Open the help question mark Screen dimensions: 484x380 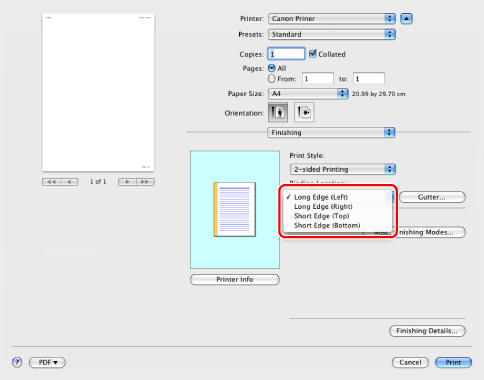click(x=17, y=362)
